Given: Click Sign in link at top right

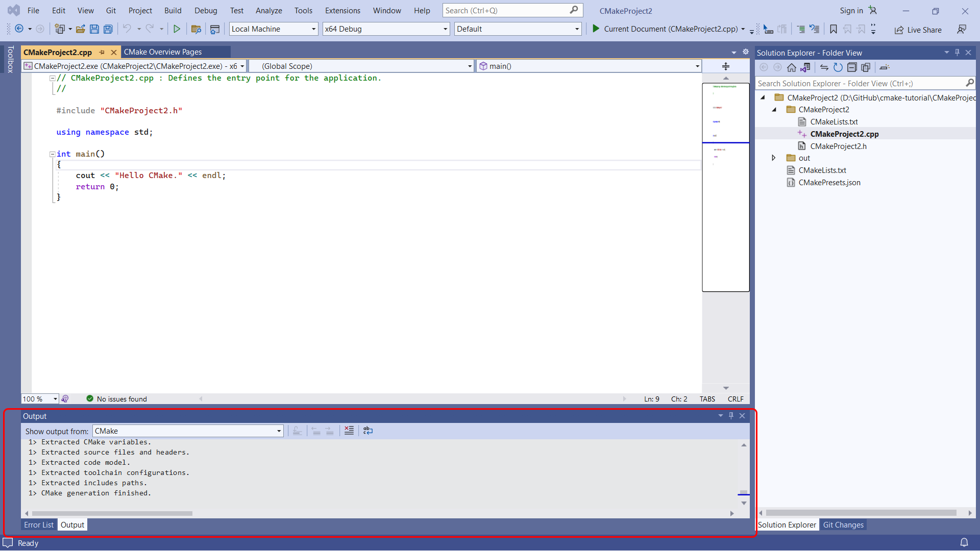Looking at the screenshot, I should pyautogui.click(x=851, y=10).
